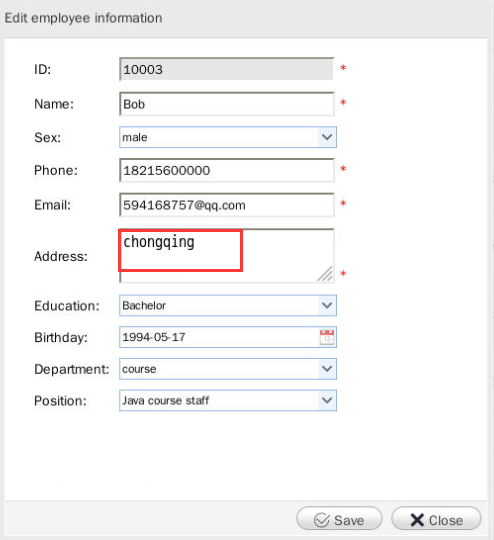The image size is (494, 540).
Task: Click the Close button
Action: (436, 519)
